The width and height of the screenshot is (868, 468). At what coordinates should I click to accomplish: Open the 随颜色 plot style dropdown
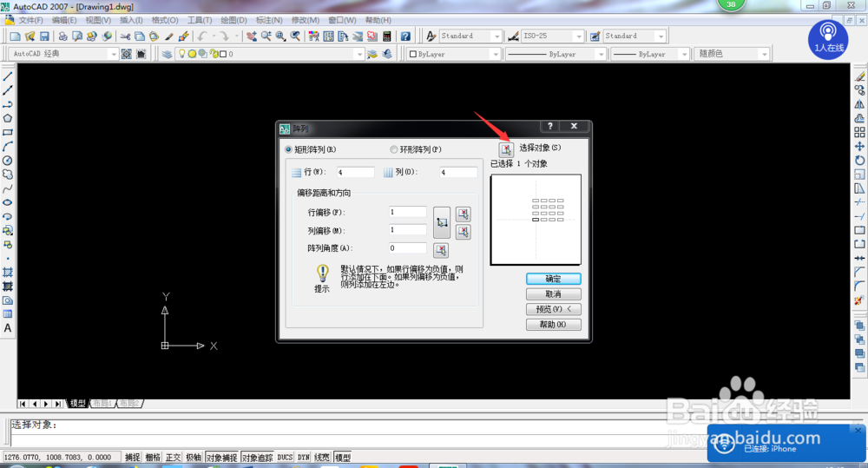(x=765, y=54)
